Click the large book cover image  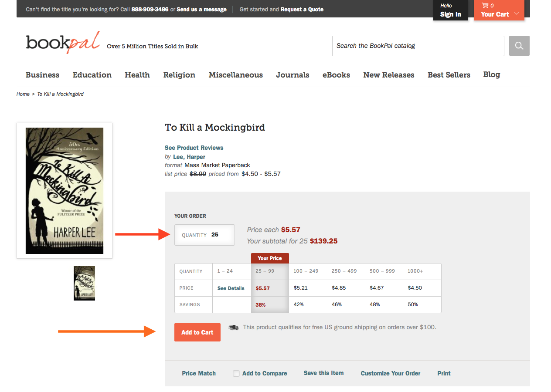click(x=65, y=191)
